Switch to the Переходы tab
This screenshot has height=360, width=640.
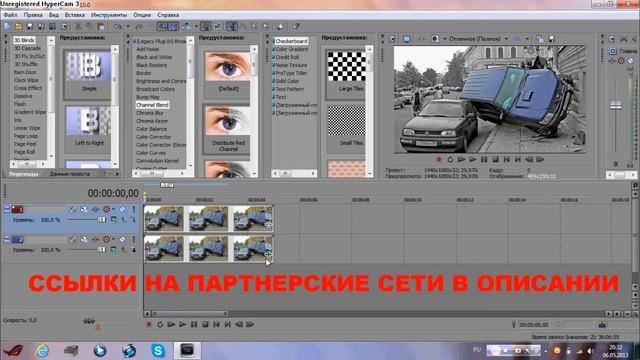click(24, 174)
